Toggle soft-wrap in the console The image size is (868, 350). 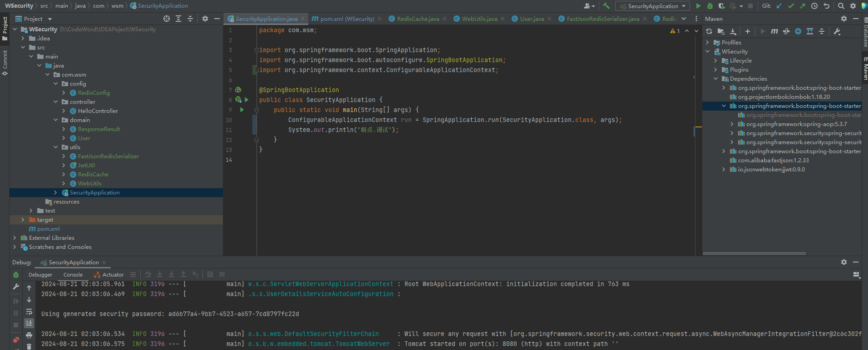point(29,311)
